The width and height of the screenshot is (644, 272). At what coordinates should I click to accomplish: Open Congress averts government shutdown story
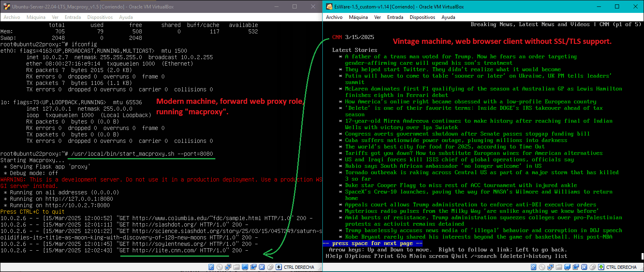467,134
